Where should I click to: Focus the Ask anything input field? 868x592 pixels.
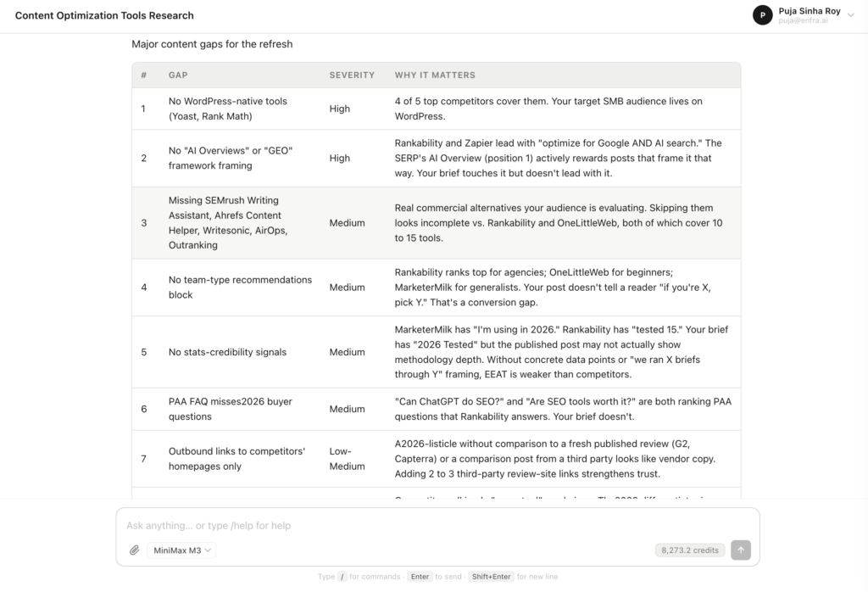(x=437, y=525)
